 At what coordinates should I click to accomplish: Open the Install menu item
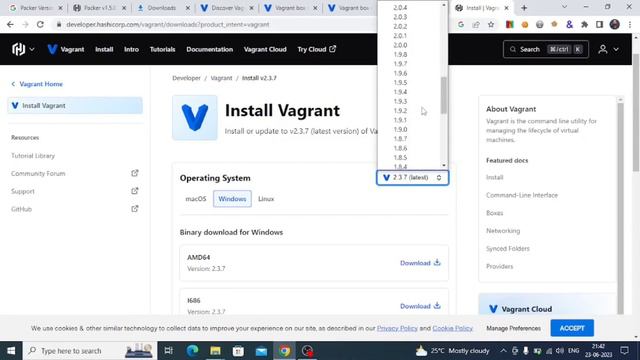[104, 49]
